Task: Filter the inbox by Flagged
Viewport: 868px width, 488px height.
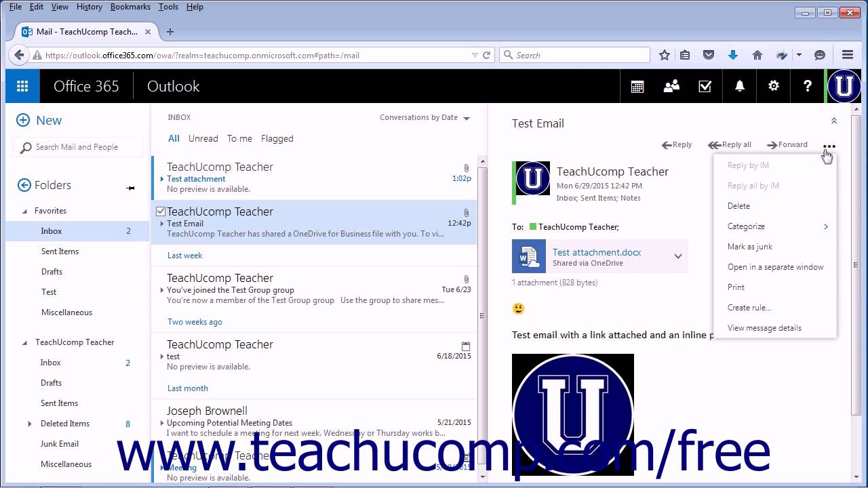Action: tap(277, 138)
